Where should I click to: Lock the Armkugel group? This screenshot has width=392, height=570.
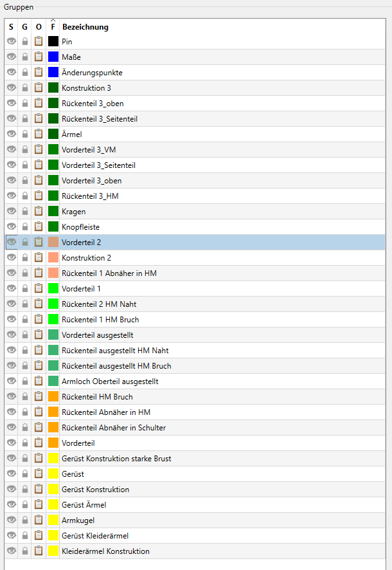click(25, 520)
